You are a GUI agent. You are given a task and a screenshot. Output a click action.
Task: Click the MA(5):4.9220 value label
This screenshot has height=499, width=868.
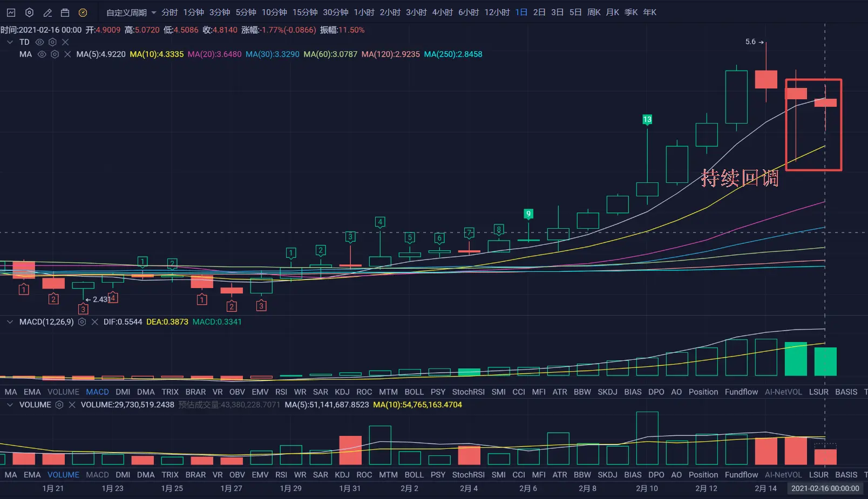click(101, 54)
